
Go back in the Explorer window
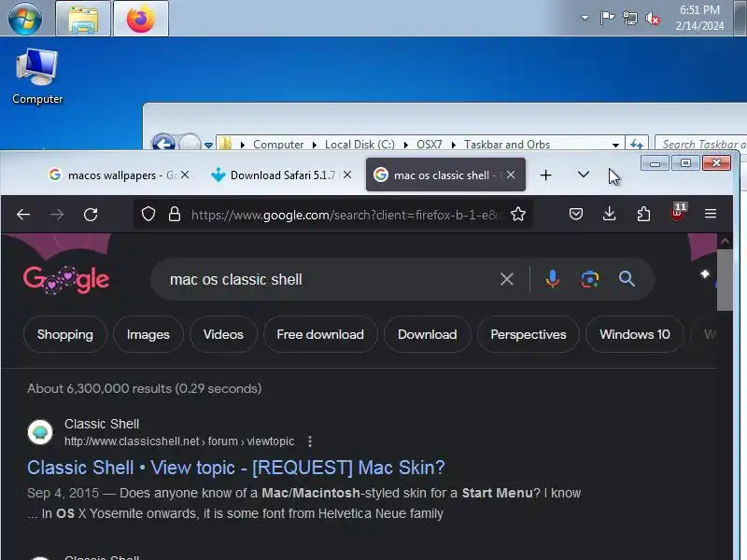(x=163, y=143)
